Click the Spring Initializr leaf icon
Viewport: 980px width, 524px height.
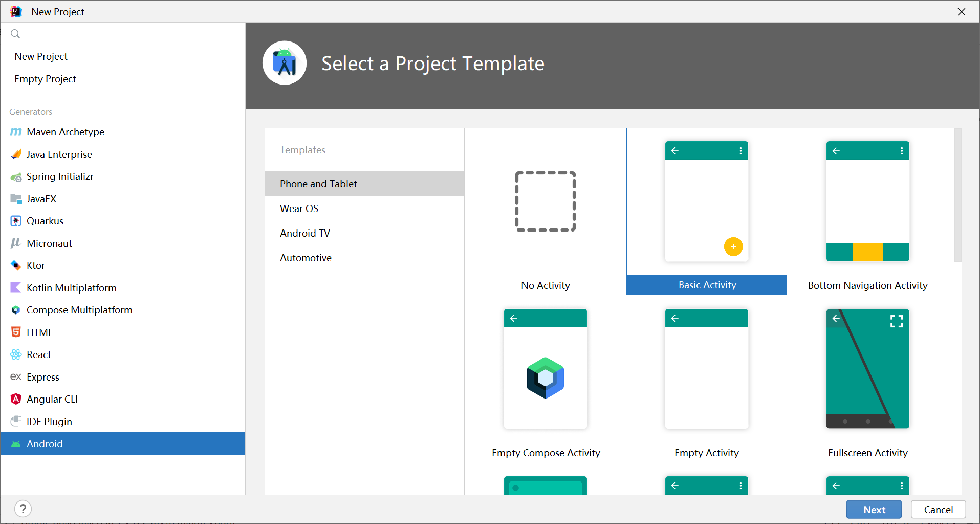pos(16,177)
